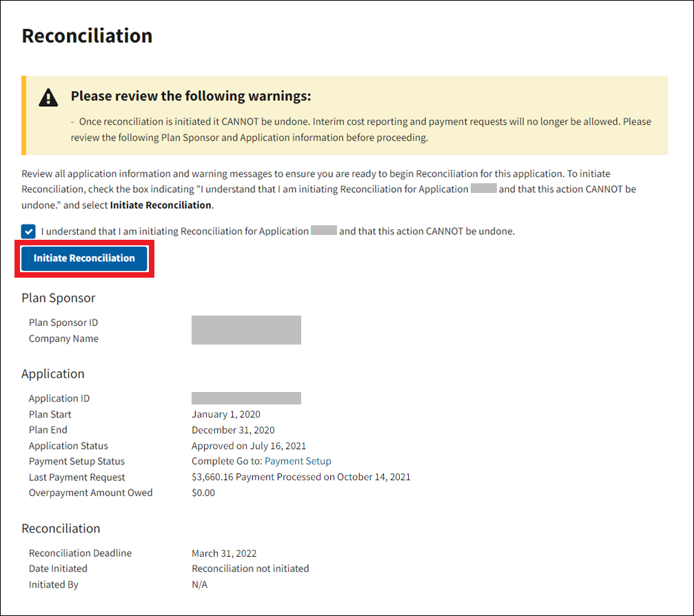Click the Plan Sponsor section heading
The height and width of the screenshot is (616, 694).
coord(59,298)
